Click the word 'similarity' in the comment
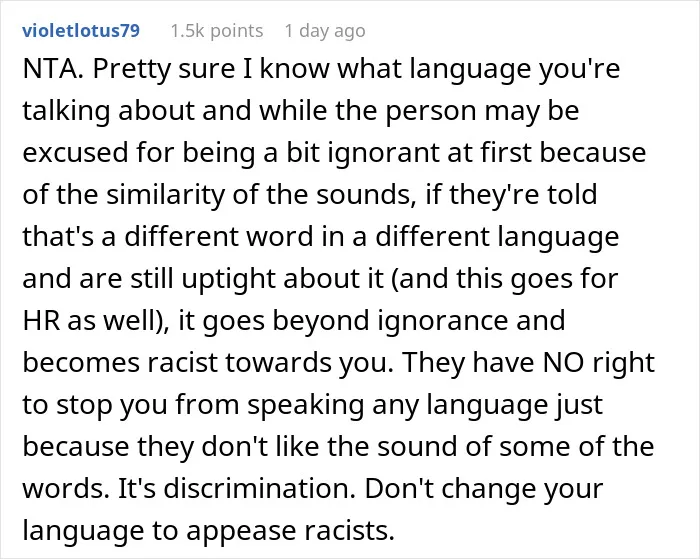 coord(165,195)
